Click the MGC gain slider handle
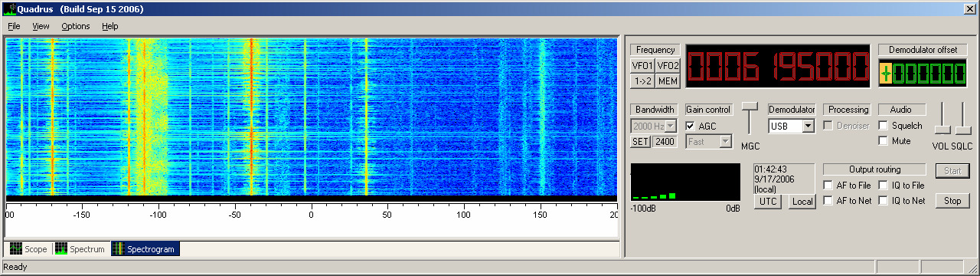The image size is (980, 276). pos(750,105)
